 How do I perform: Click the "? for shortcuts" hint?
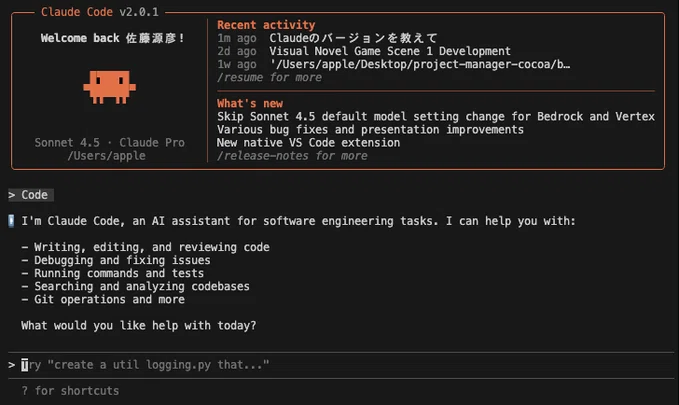(x=70, y=391)
